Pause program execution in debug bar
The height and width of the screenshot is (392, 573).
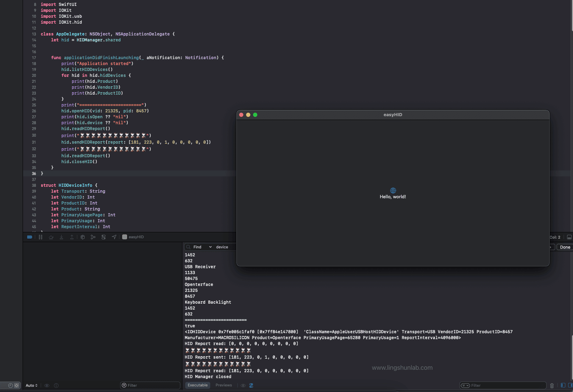[x=40, y=237]
